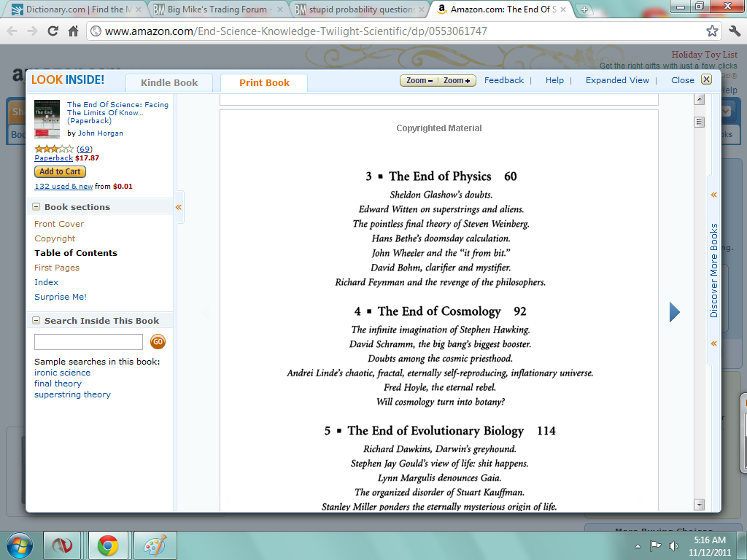Bookmark this page with the star icon
Screen dimensions: 747x560
click(x=712, y=31)
